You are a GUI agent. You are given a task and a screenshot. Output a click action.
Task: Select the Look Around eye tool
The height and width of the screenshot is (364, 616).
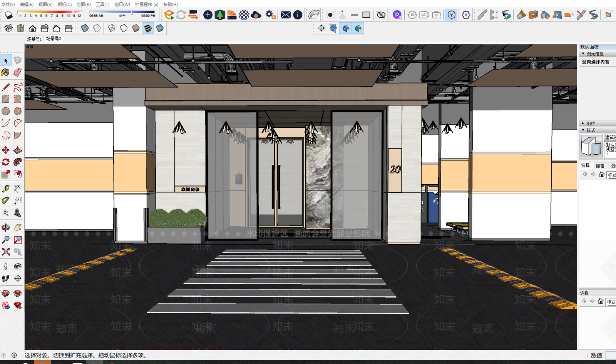click(x=18, y=266)
